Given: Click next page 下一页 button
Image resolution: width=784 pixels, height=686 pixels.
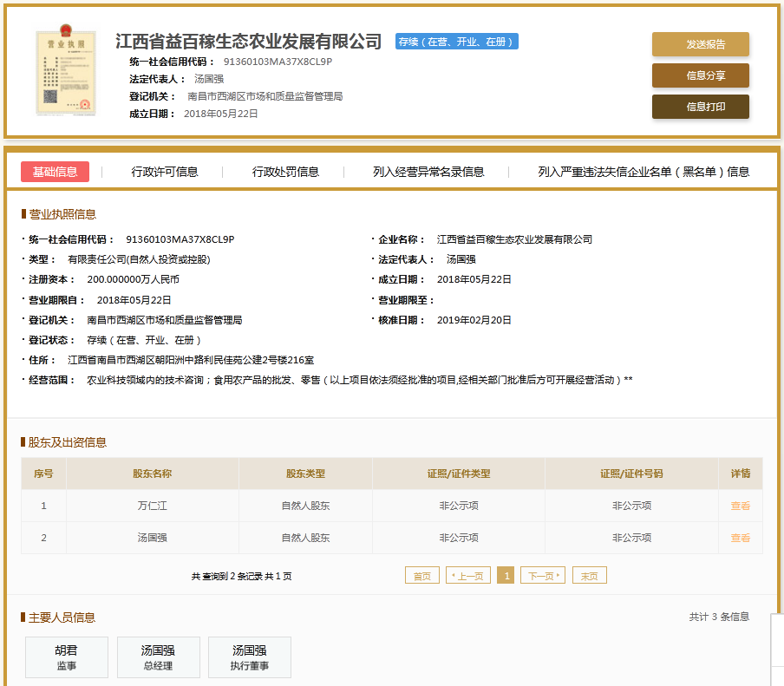Looking at the screenshot, I should (x=543, y=576).
